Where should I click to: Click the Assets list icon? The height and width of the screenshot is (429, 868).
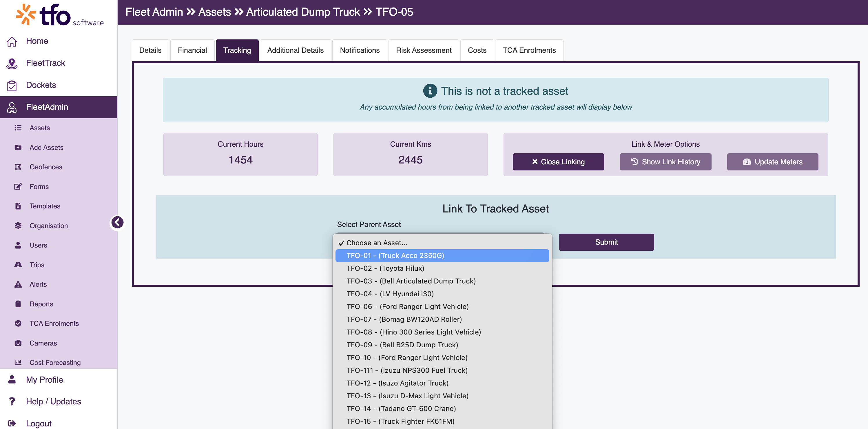18,128
